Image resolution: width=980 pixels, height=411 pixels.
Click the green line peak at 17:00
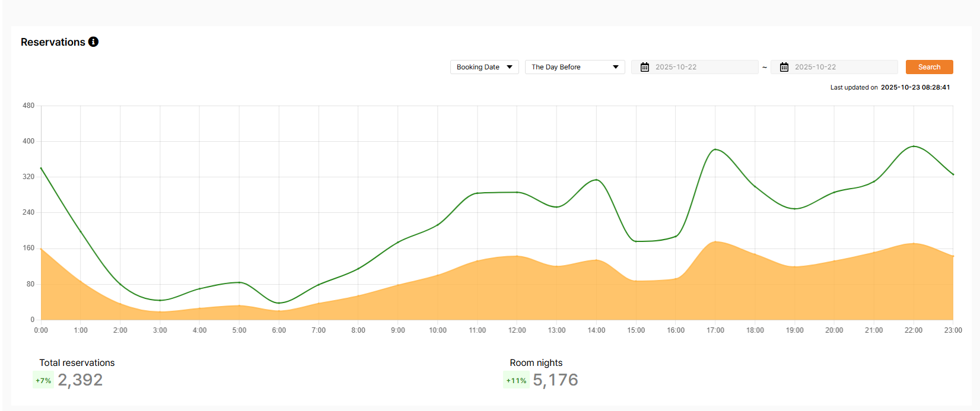(715, 149)
